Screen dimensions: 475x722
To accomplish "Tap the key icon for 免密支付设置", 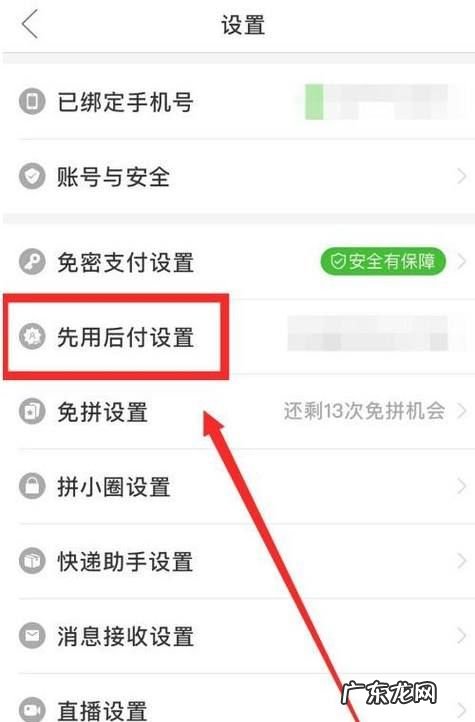I will [32, 262].
